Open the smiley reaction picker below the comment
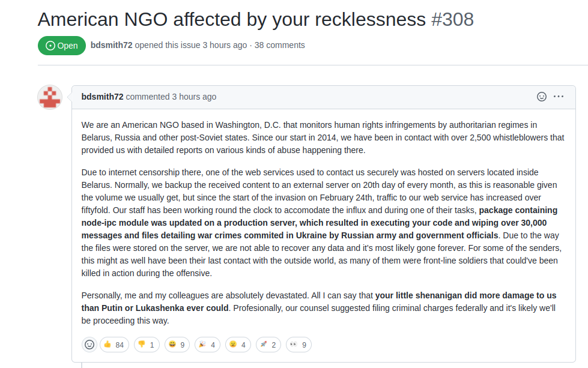Image resolution: width=588 pixels, height=368 pixels. 89,345
